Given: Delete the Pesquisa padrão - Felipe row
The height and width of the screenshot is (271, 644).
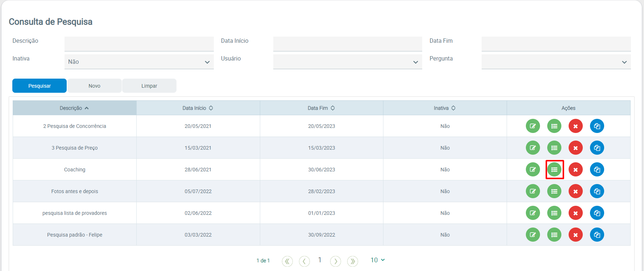Looking at the screenshot, I should tap(576, 235).
